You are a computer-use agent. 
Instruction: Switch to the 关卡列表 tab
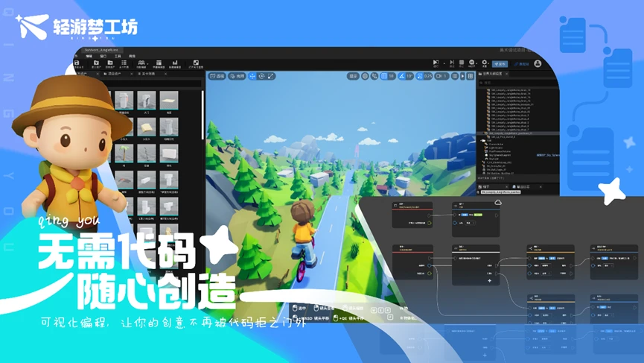pyautogui.click(x=148, y=74)
